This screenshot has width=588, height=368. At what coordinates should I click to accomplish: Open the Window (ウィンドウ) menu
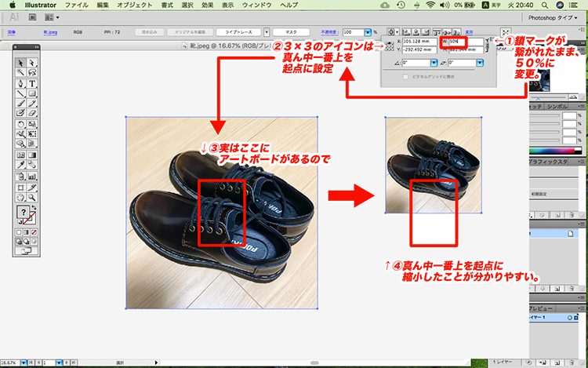click(256, 5)
